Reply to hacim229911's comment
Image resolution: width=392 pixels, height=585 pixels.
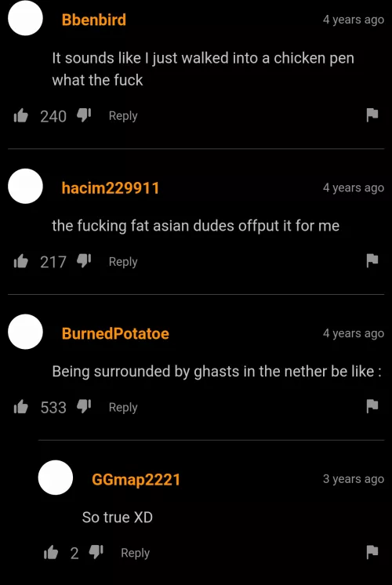(x=123, y=262)
